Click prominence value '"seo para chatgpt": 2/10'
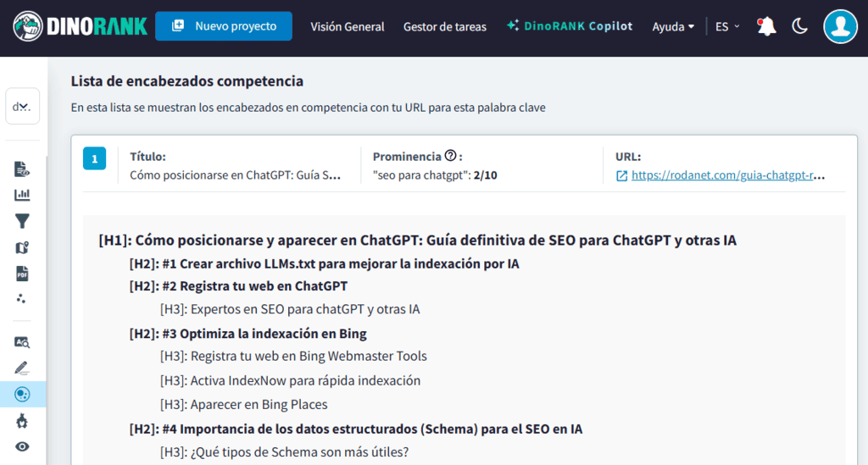 pyautogui.click(x=435, y=175)
